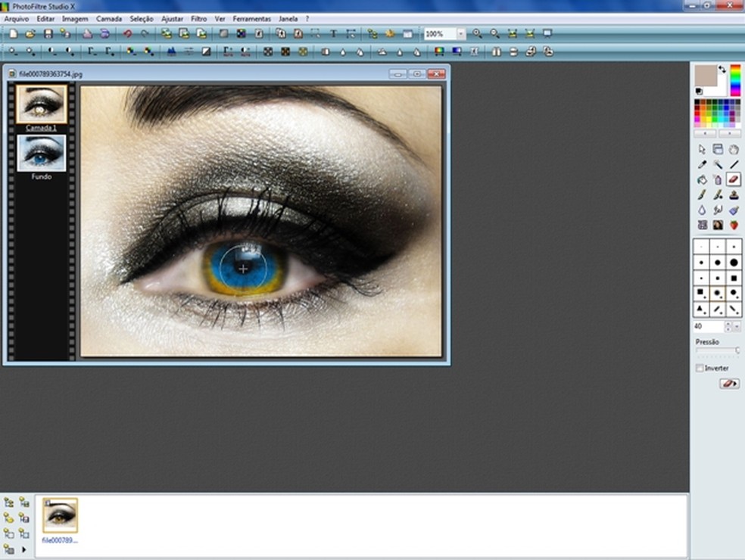Select the Magic Wand tool
This screenshot has height=560, width=745.
(x=718, y=164)
